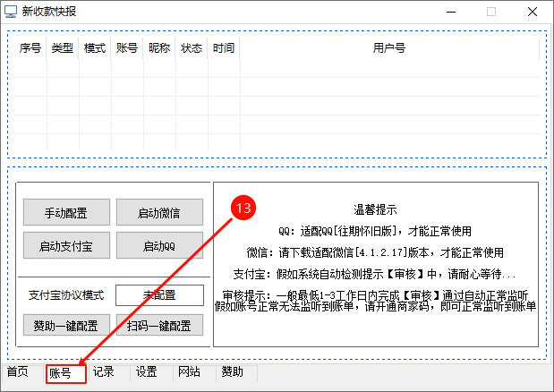The image size is (554, 392).
Task: Click the 类型 column header
Action: 63,48
